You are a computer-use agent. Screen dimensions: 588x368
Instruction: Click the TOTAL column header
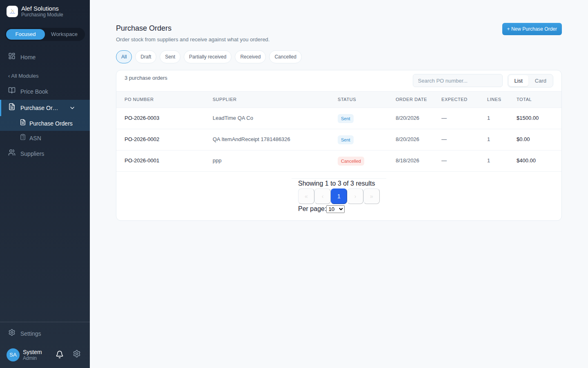(524, 99)
